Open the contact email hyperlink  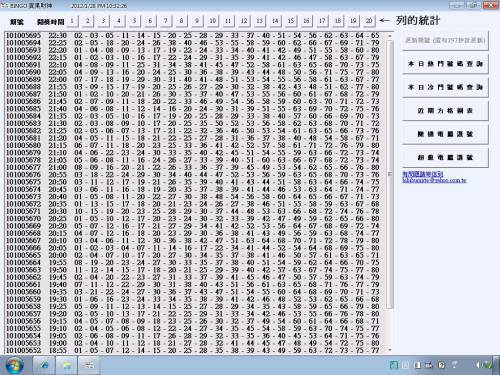coord(434,180)
